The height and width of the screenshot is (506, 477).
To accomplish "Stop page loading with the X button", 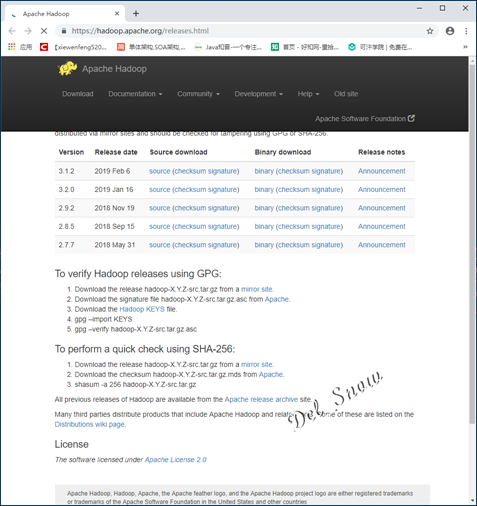I will [x=44, y=31].
